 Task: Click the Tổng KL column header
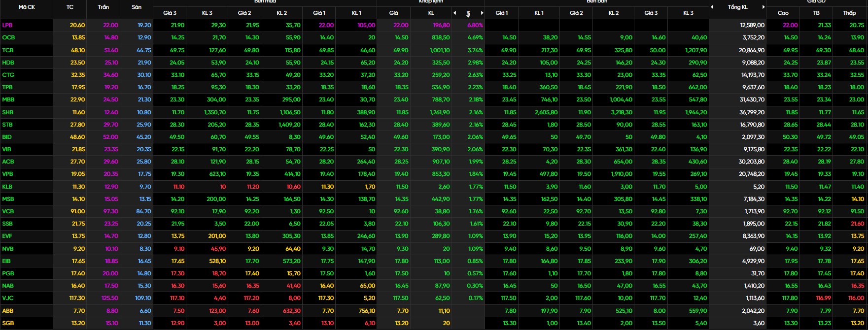pos(737,7)
